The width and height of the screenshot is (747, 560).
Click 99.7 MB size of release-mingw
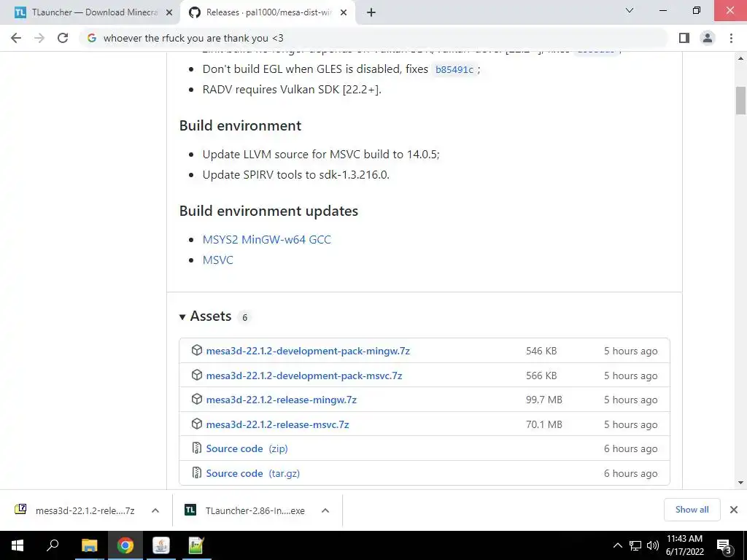tap(544, 400)
